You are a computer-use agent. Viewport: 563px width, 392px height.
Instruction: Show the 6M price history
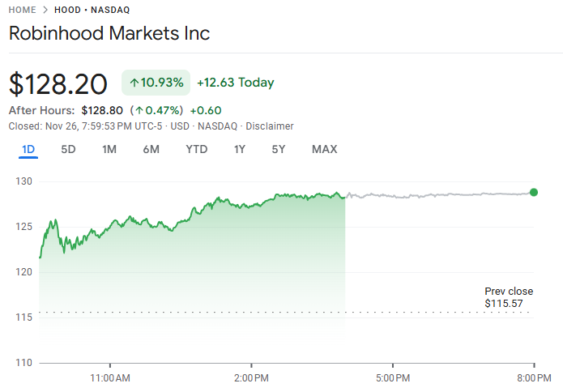click(151, 149)
